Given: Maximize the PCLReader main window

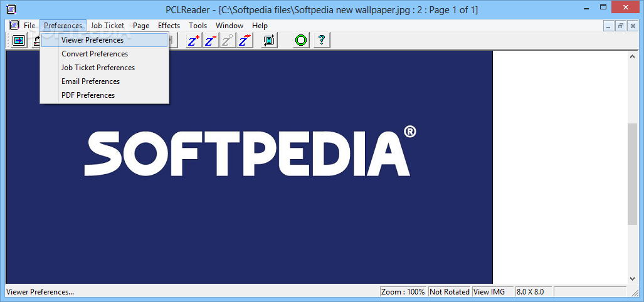Looking at the screenshot, I should click(x=603, y=7).
